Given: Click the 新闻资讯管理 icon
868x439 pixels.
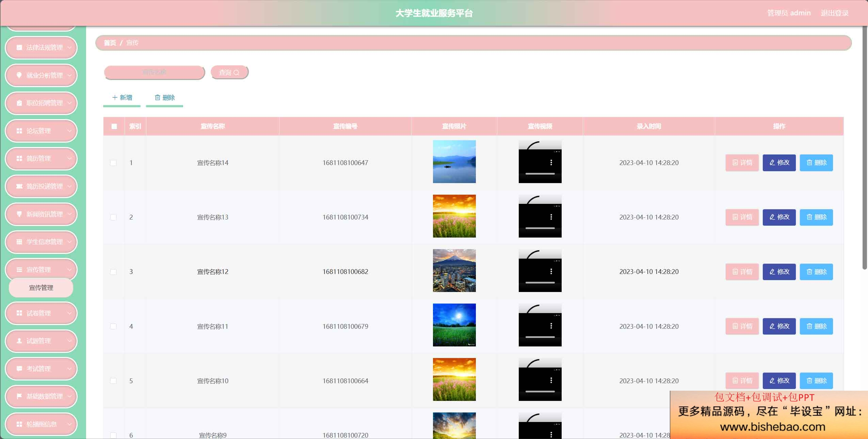Looking at the screenshot, I should tap(19, 214).
